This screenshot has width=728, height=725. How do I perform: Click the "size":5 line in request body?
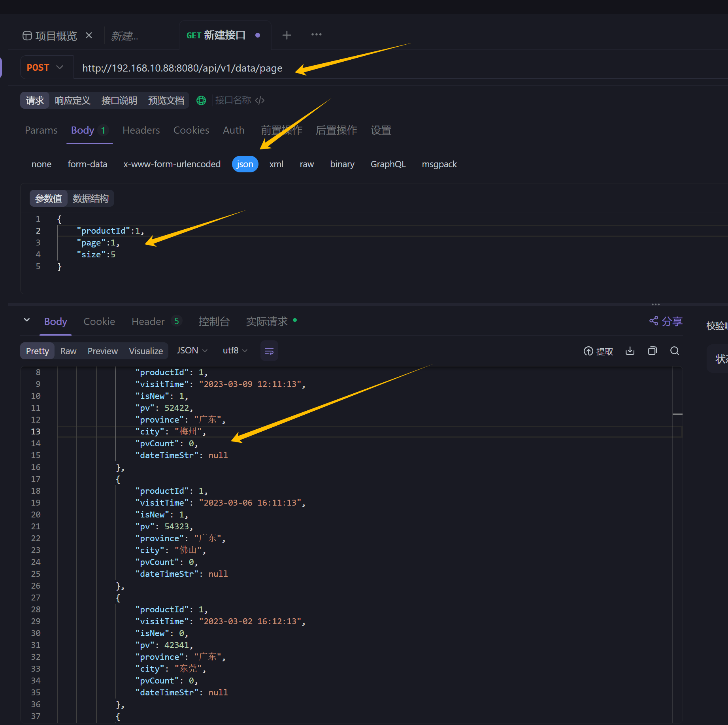[96, 255]
